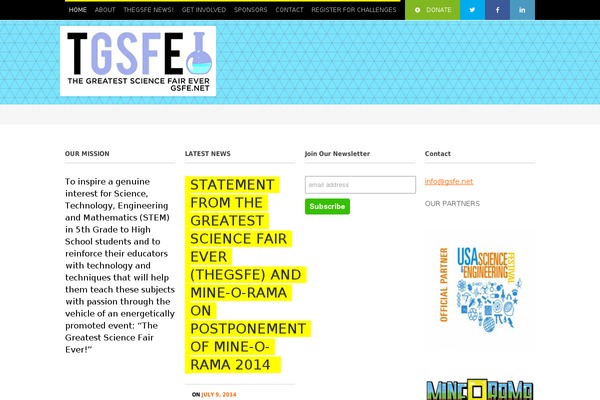Click the green Subscribe button

327,206
